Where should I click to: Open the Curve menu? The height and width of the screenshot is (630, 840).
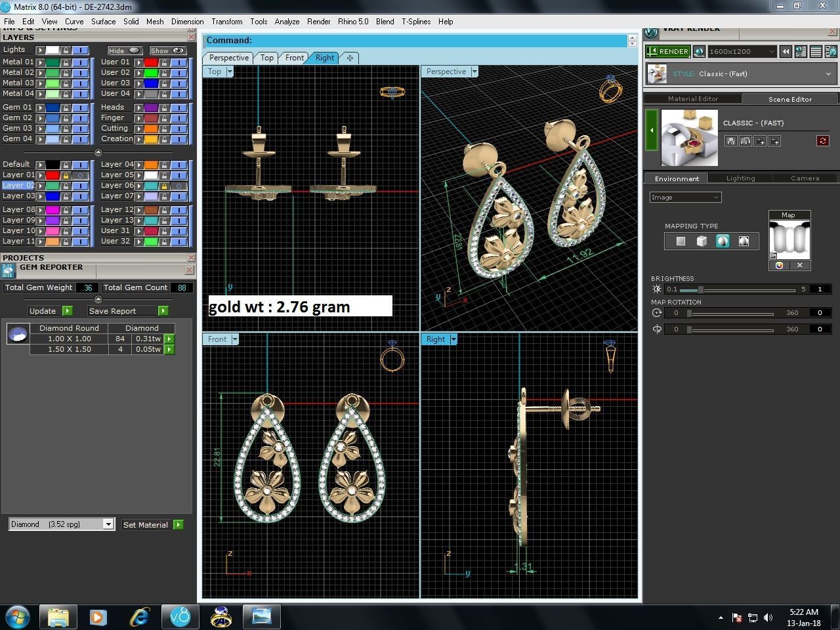pyautogui.click(x=74, y=21)
